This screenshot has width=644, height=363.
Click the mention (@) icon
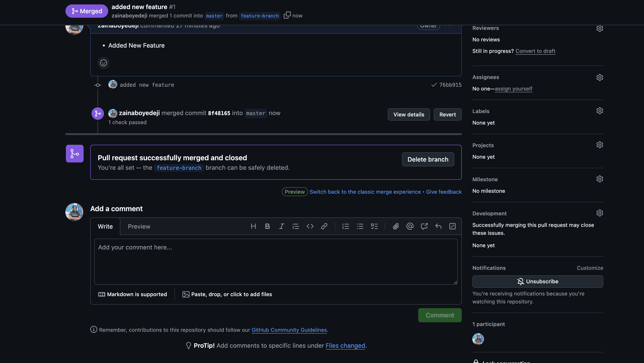(410, 226)
